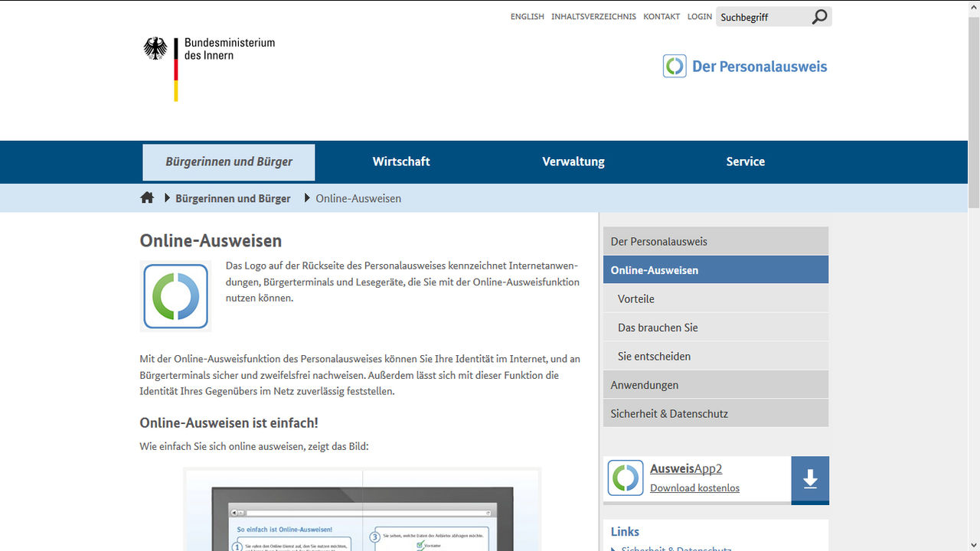
Task: Click the Der Personalausweis logo icon
Action: [675, 66]
